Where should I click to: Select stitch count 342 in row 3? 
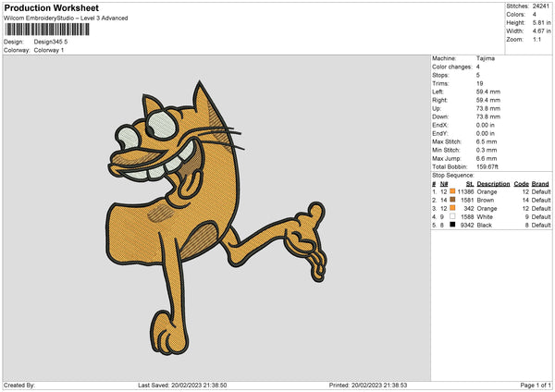coord(469,209)
